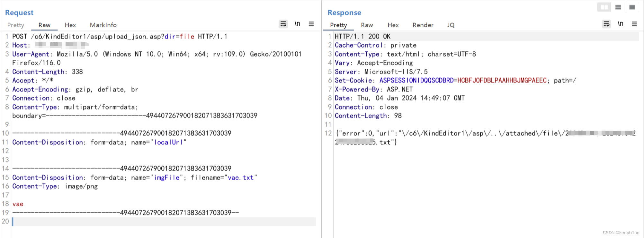Click the Response panel title
Image resolution: width=644 pixels, height=238 pixels.
point(344,13)
